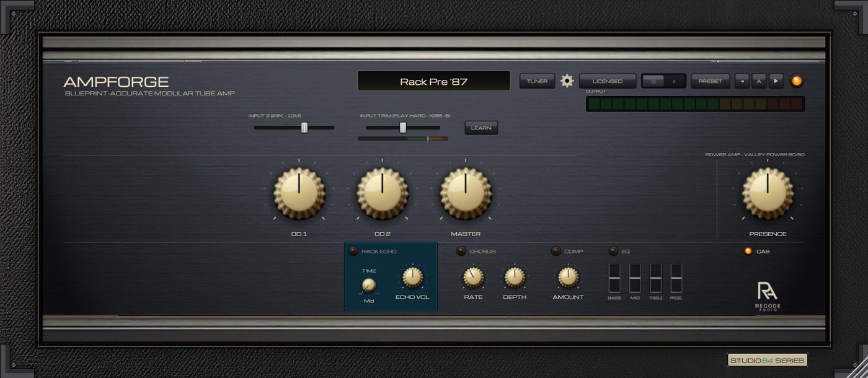Click the previous preset arrow button

coord(742,81)
